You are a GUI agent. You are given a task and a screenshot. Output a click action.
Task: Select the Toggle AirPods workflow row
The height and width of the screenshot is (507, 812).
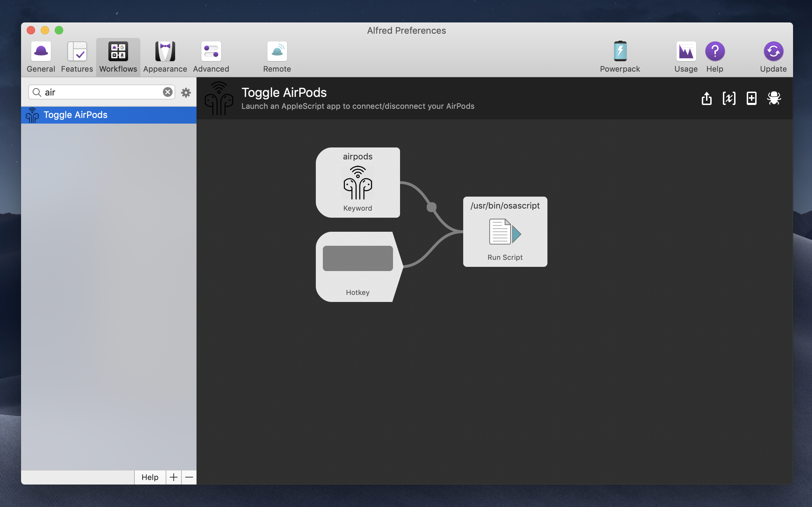point(109,115)
